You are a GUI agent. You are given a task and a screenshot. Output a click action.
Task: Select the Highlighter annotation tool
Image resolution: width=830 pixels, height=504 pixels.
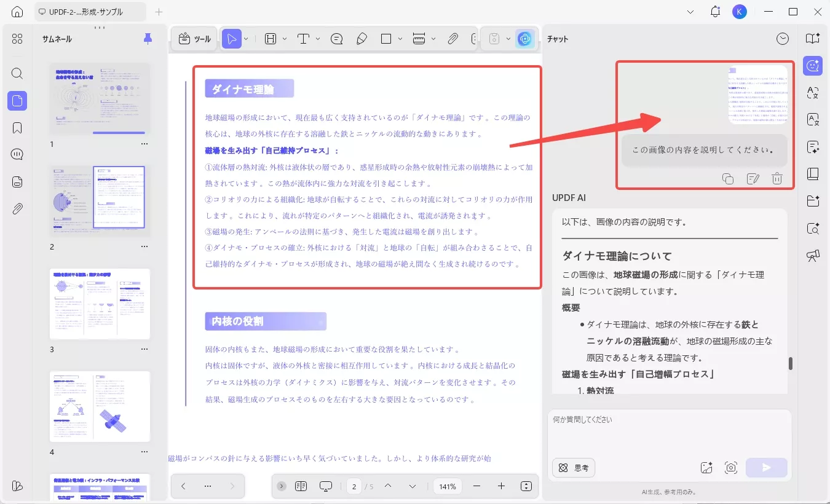coord(362,38)
